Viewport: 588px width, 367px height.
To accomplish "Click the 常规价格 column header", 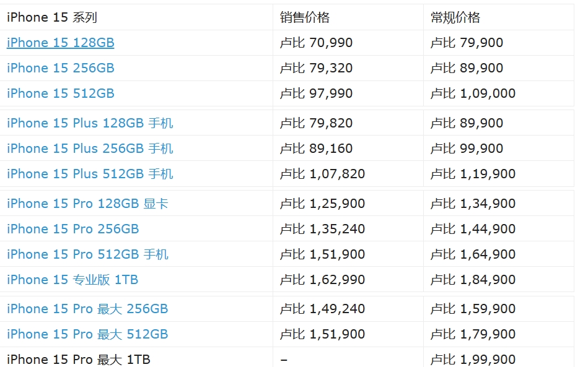I will [x=455, y=17].
